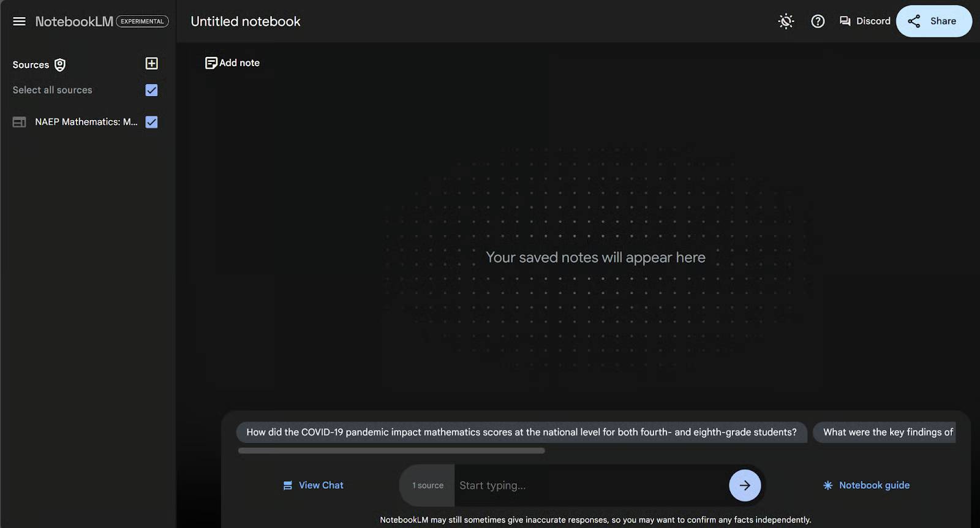980x528 pixels.
Task: Click the NotebookLM logo text
Action: coord(74,21)
